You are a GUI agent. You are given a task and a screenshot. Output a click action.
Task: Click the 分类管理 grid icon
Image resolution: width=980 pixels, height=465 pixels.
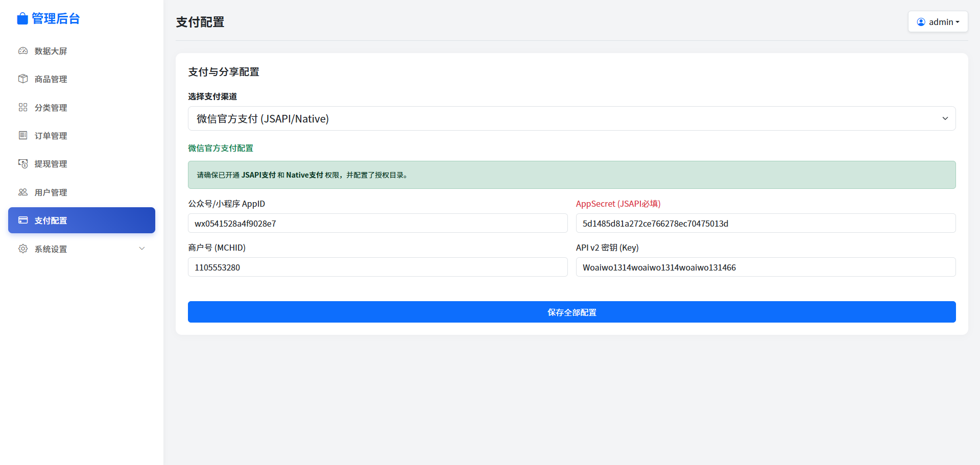click(x=23, y=107)
